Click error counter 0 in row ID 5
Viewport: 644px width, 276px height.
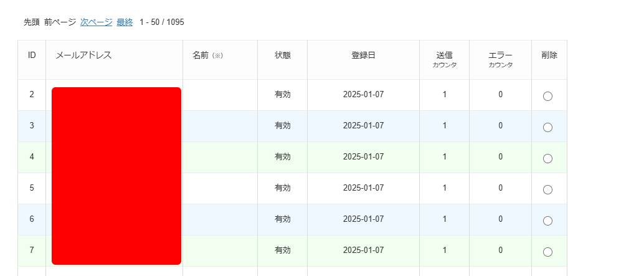(500, 188)
